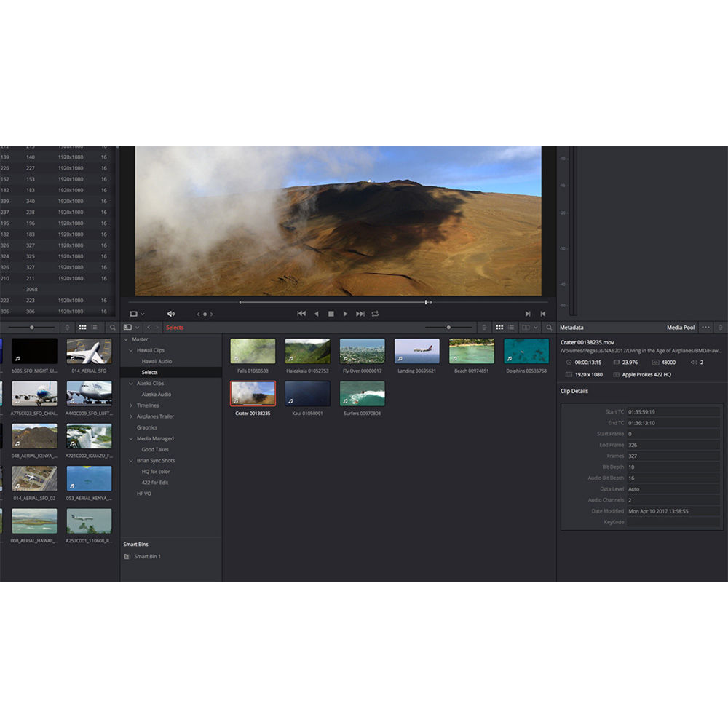Collapse the Hawaii Clips bin
This screenshot has height=728, width=728.
coord(131,350)
